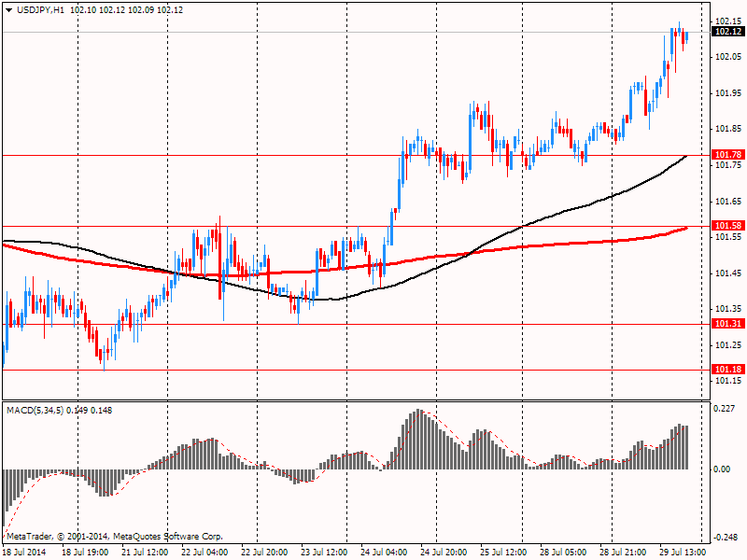Click the 0.227 MACD scale value

[x=725, y=409]
